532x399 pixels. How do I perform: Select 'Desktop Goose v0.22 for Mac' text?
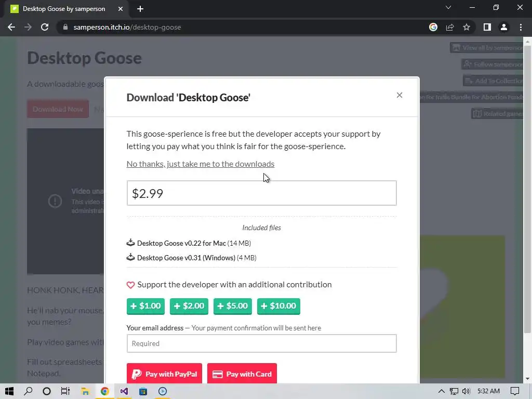coord(181,243)
